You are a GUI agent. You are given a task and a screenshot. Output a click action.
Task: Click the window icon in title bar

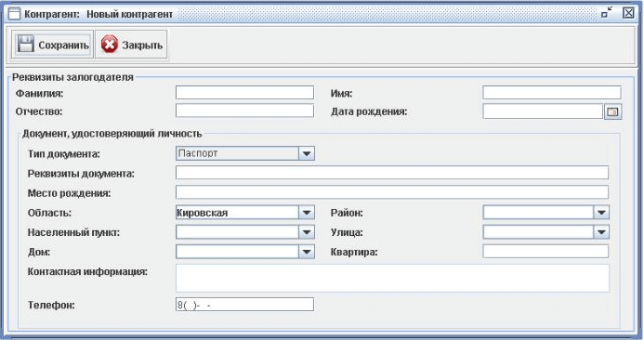14,14
